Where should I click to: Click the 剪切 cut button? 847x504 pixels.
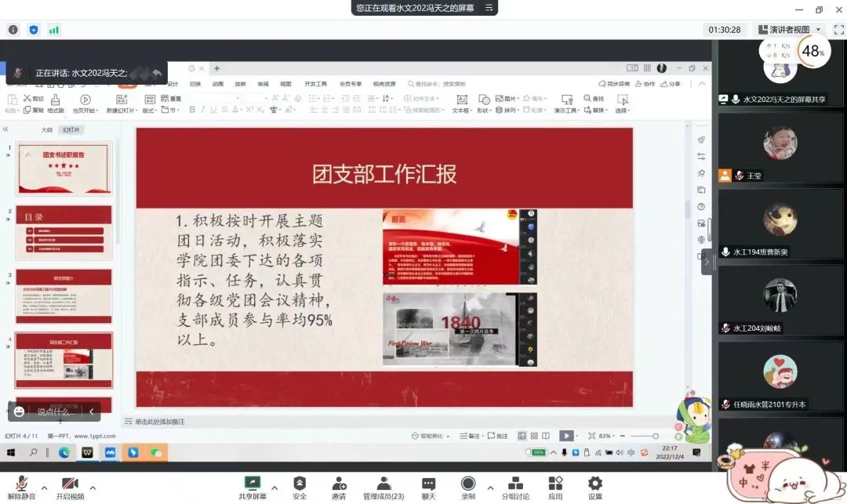point(33,99)
